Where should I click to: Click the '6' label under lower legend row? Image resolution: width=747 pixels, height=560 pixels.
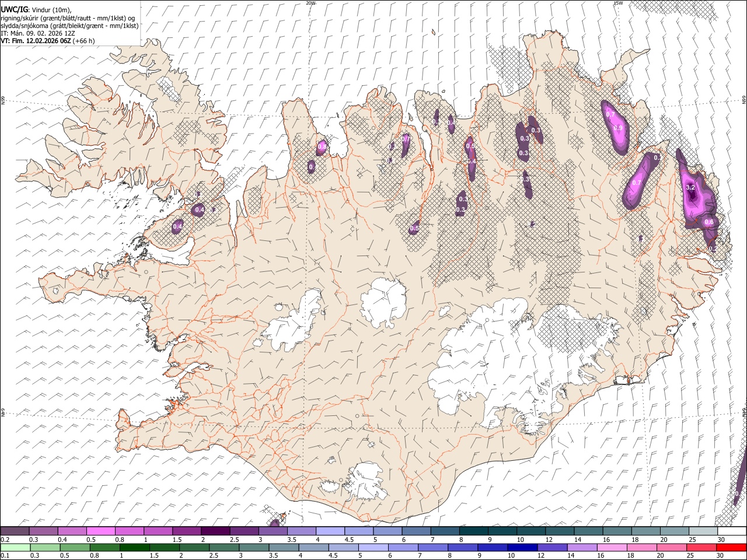pyautogui.click(x=389, y=556)
